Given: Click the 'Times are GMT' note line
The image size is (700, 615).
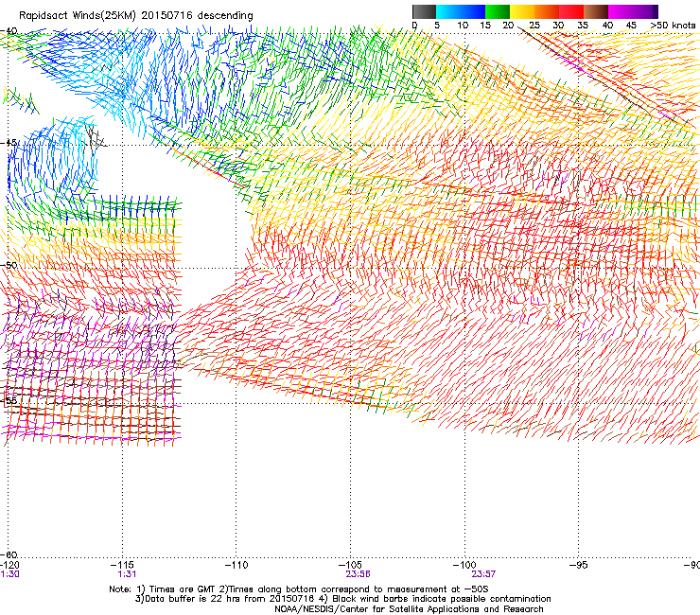Looking at the screenshot, I should pyautogui.click(x=299, y=589).
